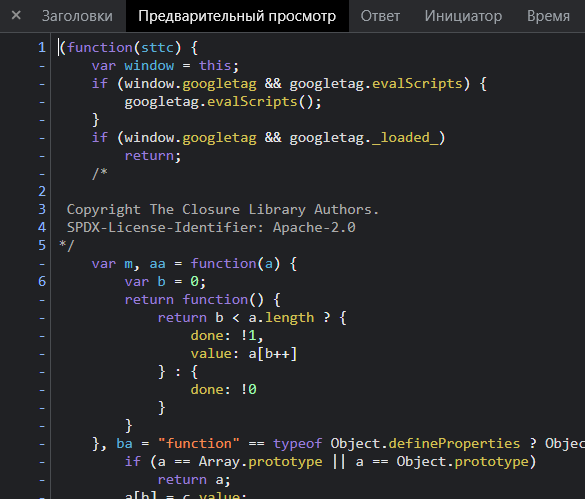The height and width of the screenshot is (499, 585).
Task: Click the 'return;' statement line
Action: (153, 156)
